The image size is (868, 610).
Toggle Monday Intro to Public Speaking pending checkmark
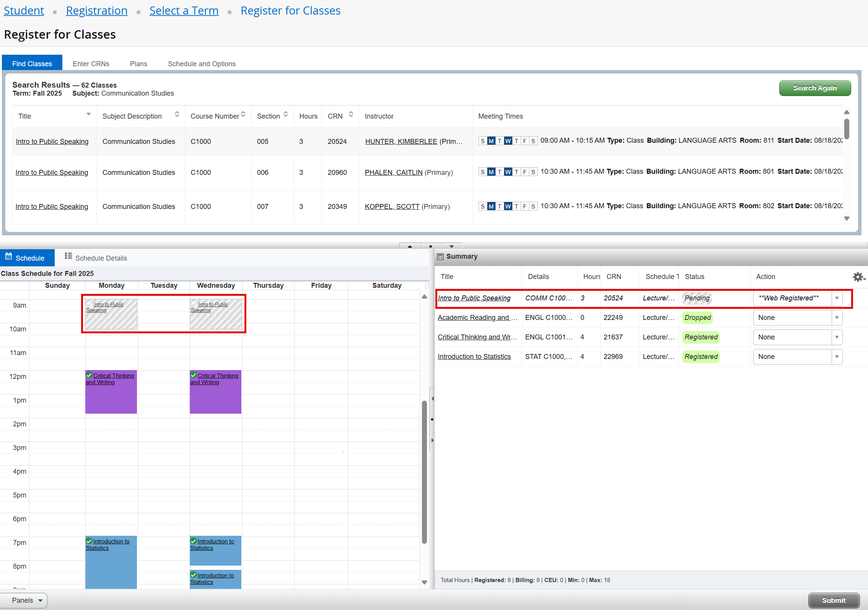click(90, 304)
